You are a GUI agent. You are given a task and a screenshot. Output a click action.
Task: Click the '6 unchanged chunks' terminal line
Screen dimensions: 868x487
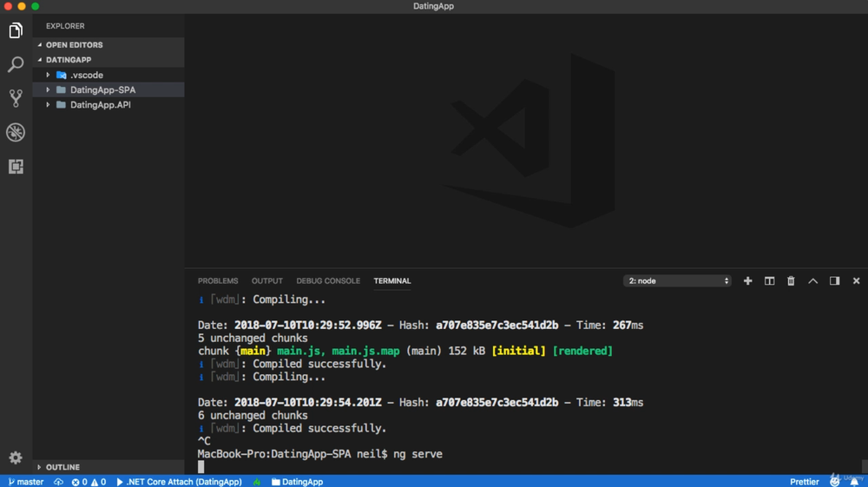point(253,416)
